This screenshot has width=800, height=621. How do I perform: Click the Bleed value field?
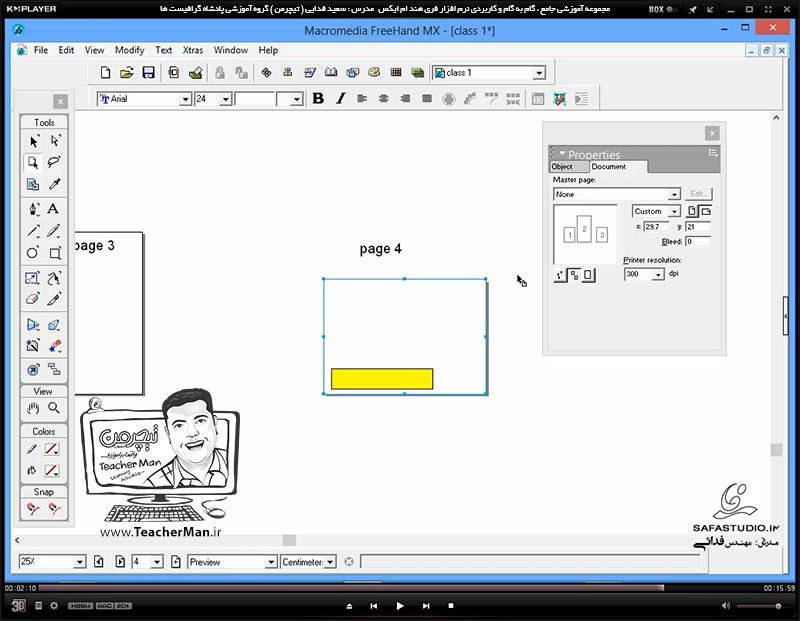pos(698,241)
